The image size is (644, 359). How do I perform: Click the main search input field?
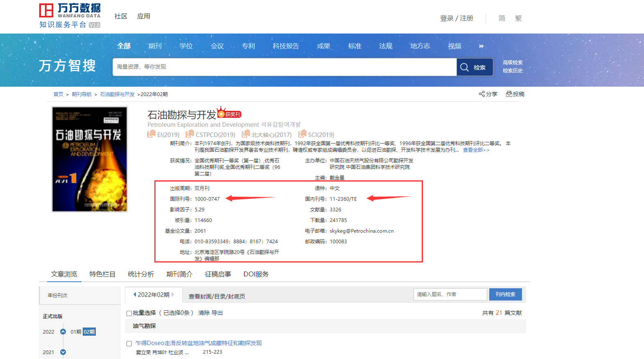pos(285,67)
